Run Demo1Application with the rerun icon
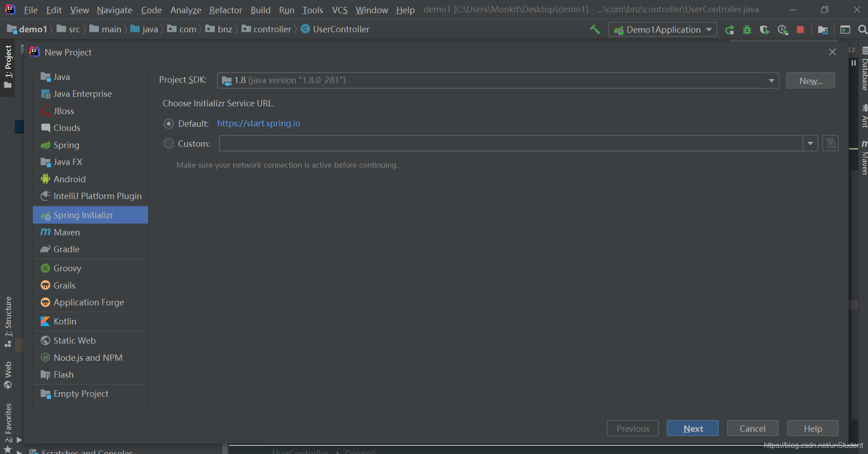The width and height of the screenshot is (868, 454). [x=729, y=30]
